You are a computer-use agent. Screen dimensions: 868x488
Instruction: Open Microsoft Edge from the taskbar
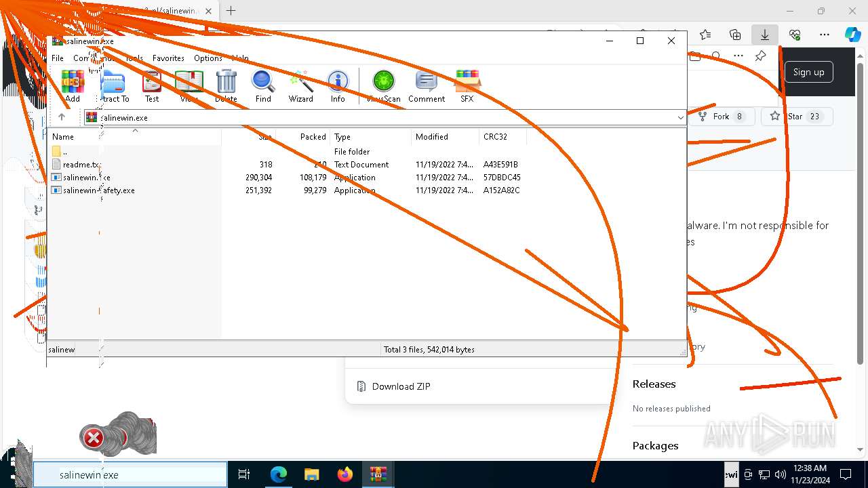[279, 474]
